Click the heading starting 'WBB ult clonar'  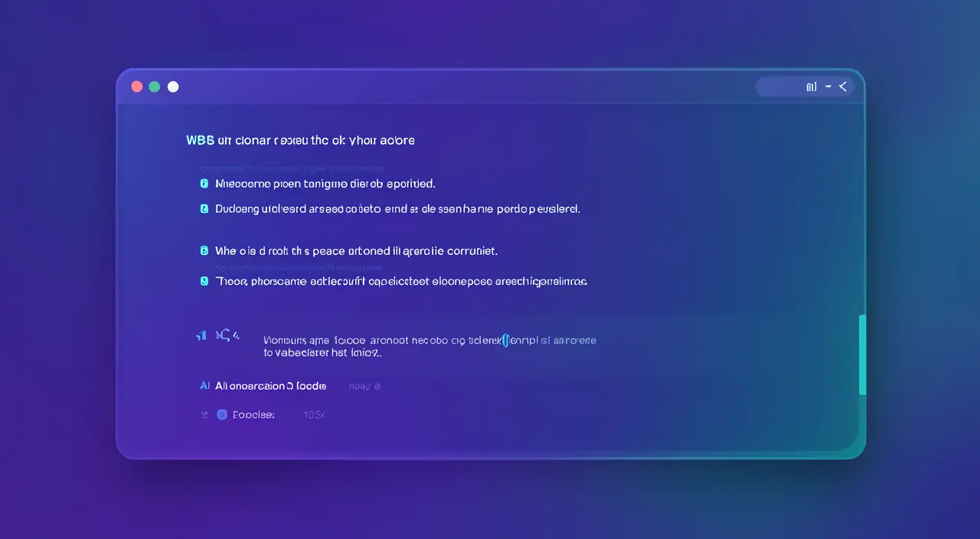coord(300,141)
